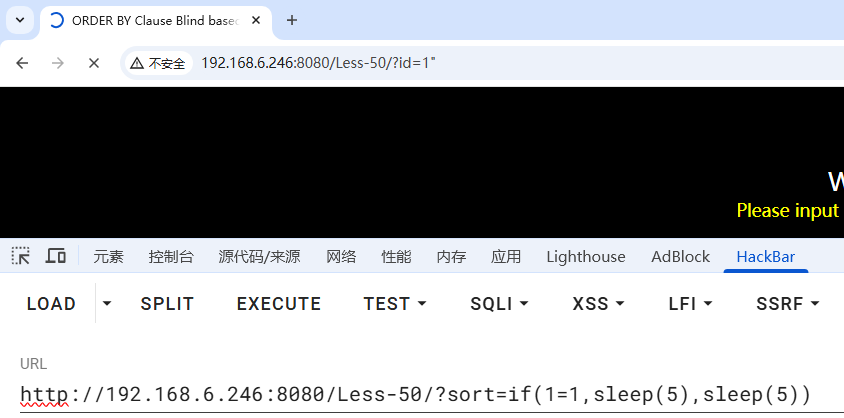Switch to the HackBar tab
Viewport: 844px width, 418px height.
[765, 257]
